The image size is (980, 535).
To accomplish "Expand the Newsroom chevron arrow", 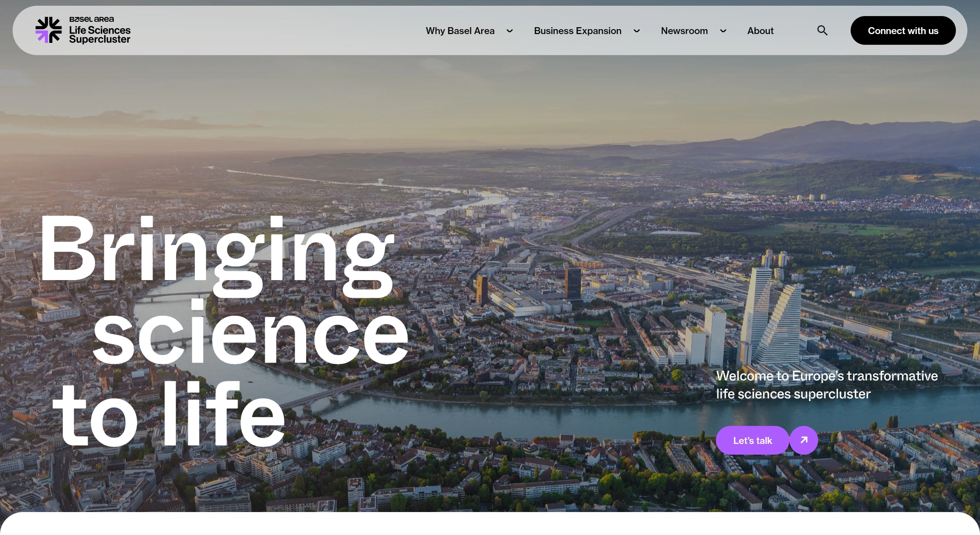I will (x=723, y=31).
